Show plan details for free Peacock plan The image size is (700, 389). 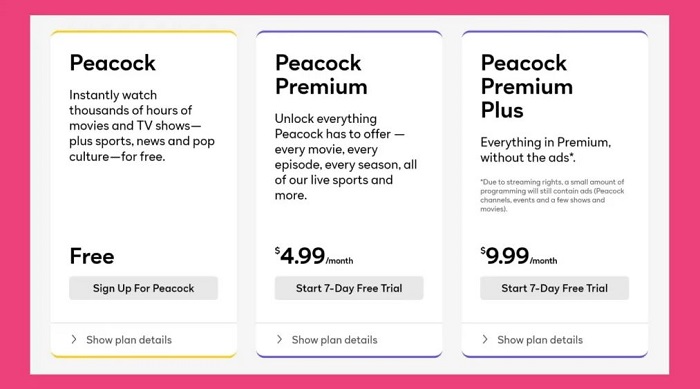click(x=129, y=340)
